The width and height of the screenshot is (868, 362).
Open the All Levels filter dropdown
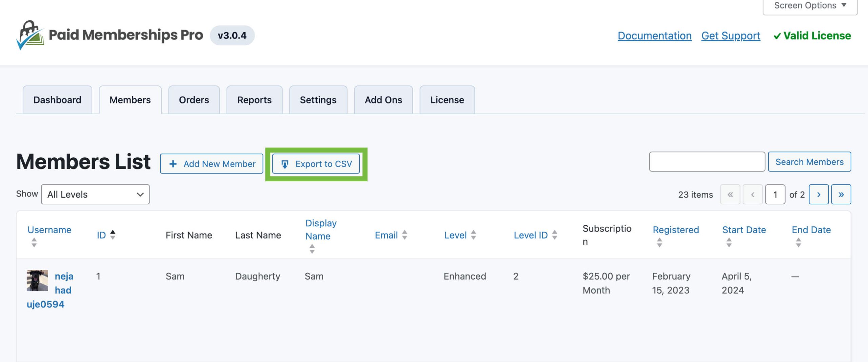(x=95, y=194)
